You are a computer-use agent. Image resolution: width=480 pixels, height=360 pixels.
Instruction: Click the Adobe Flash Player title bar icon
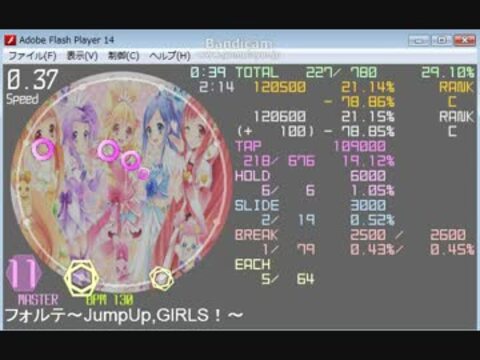[x=10, y=40]
